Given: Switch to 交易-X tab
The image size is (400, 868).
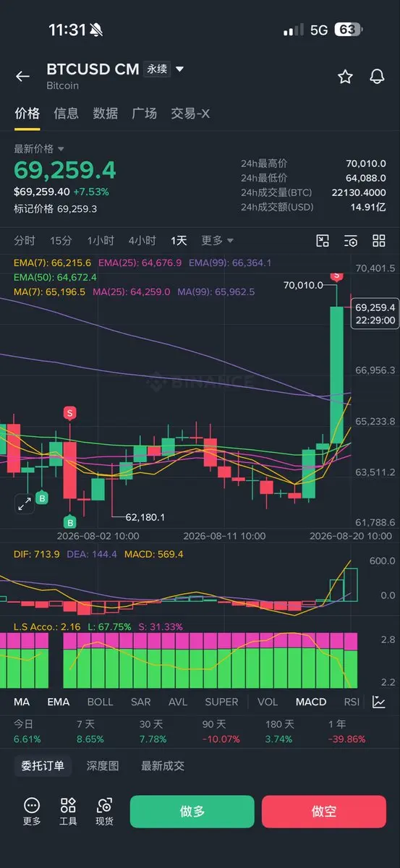Looking at the screenshot, I should click(x=190, y=114).
